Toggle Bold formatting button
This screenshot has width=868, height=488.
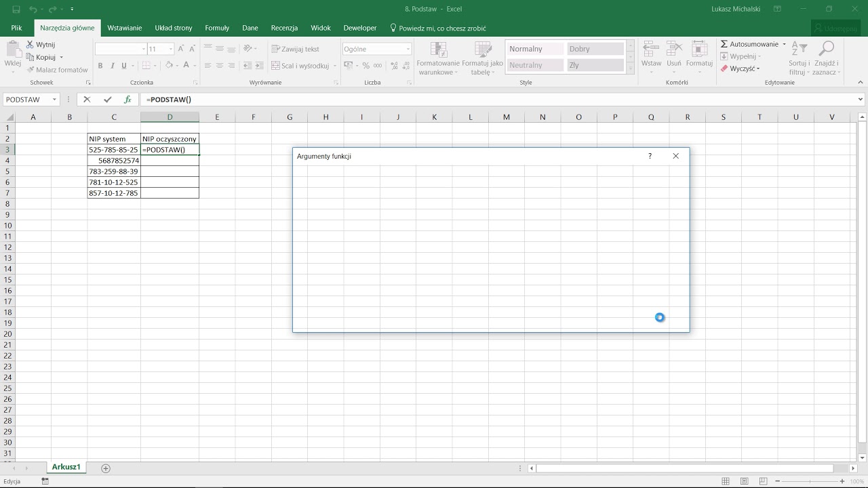100,66
